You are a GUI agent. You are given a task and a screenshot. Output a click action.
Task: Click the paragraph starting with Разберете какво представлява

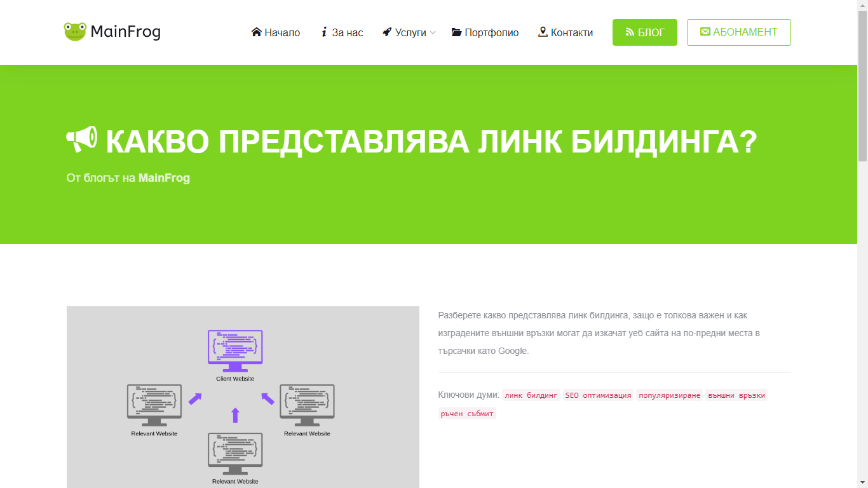coord(599,333)
